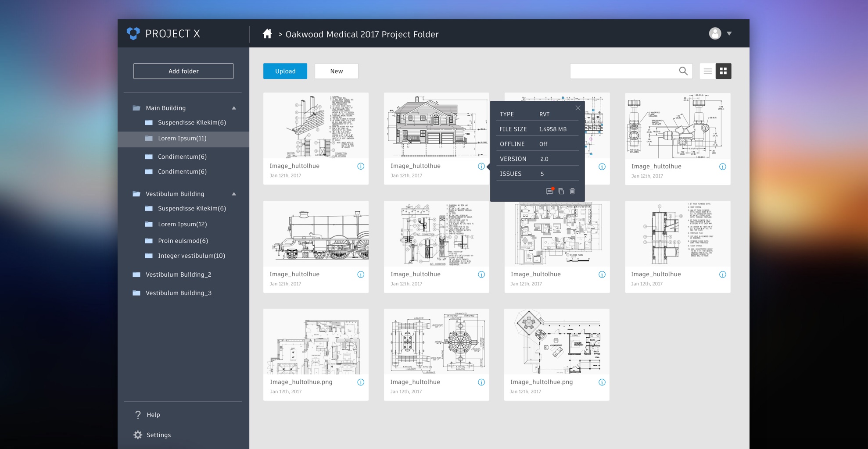Image resolution: width=868 pixels, height=449 pixels.
Task: Delete file via trash icon in popup
Action: (572, 191)
